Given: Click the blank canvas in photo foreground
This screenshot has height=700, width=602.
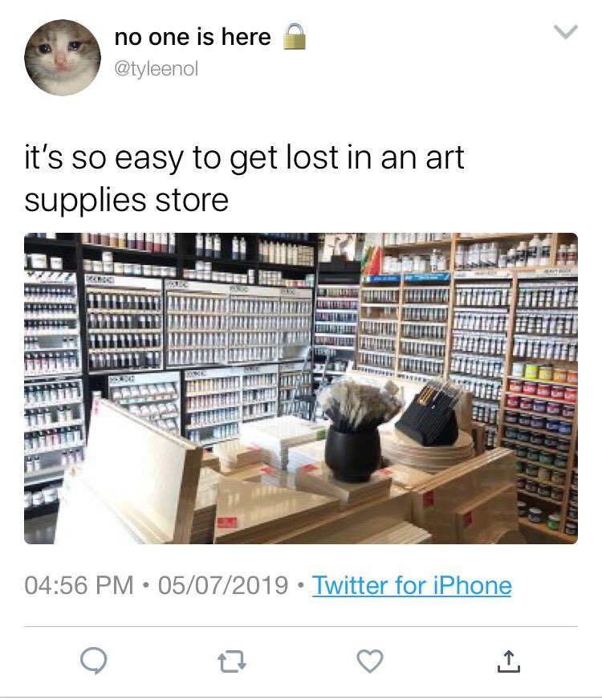Looking at the screenshot, I should (129, 473).
